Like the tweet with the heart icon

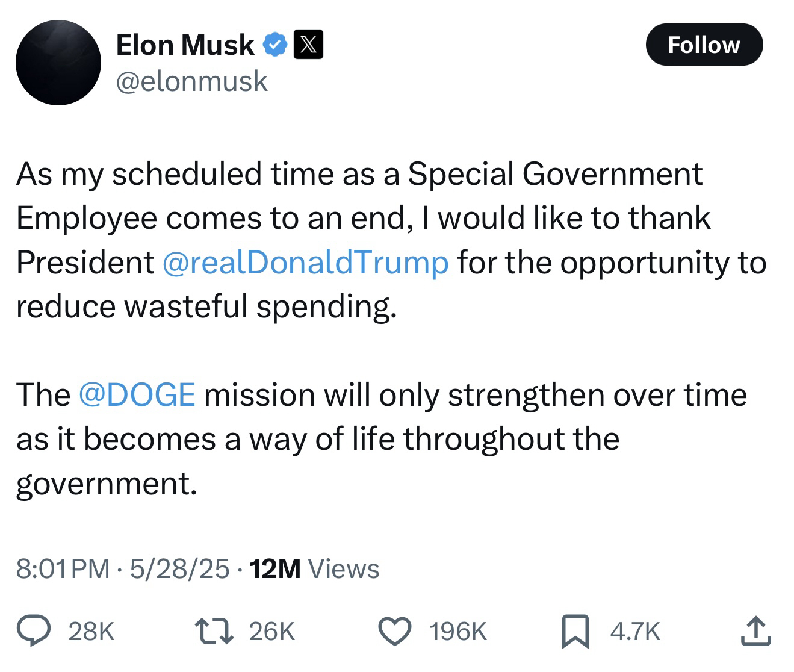(396, 630)
